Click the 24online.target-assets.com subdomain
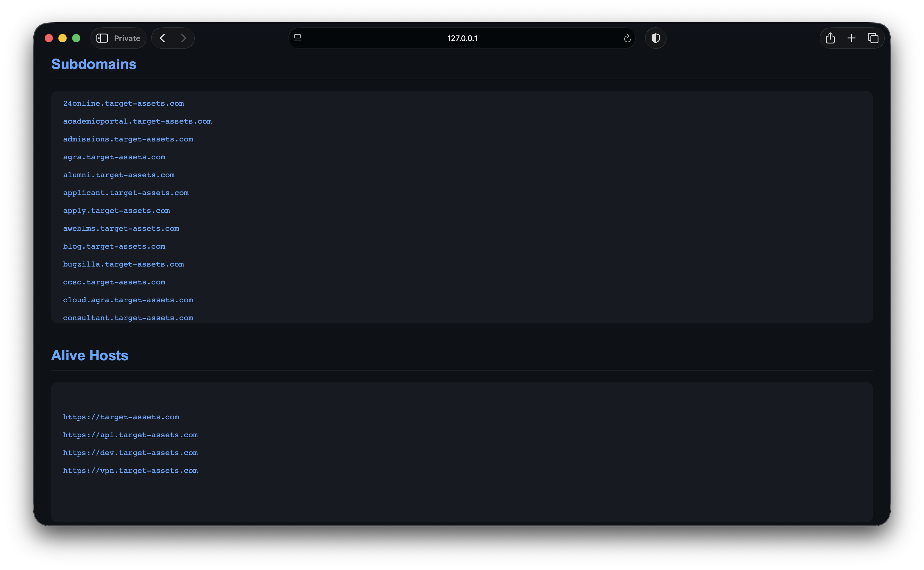Image resolution: width=924 pixels, height=570 pixels. click(x=123, y=103)
